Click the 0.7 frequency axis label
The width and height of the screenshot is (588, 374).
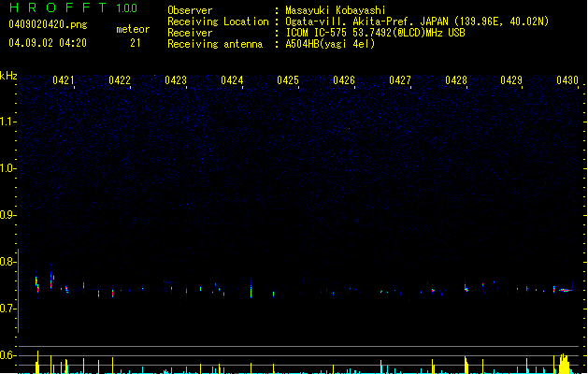(7, 309)
